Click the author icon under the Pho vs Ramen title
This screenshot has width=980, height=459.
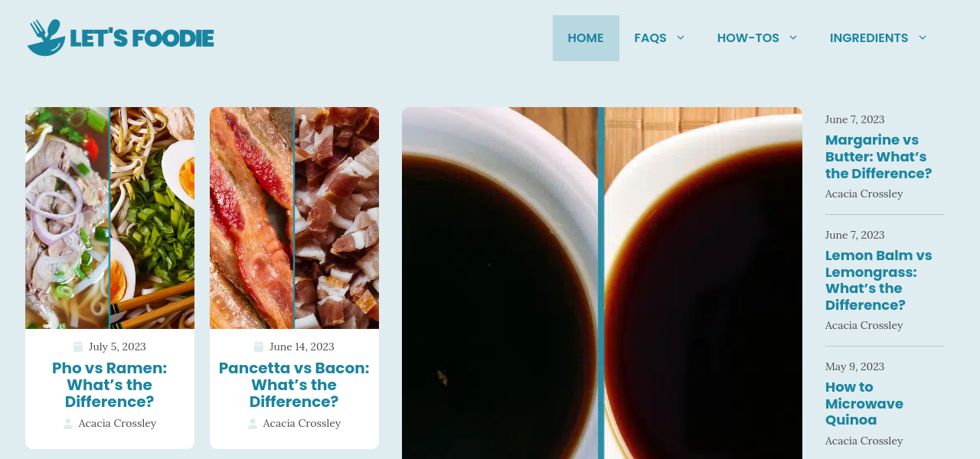[x=68, y=424]
